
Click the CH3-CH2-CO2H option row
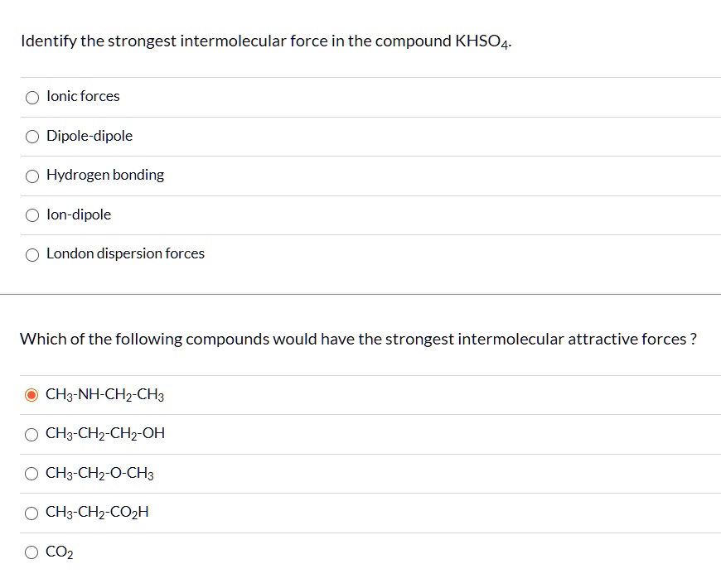coord(96,513)
